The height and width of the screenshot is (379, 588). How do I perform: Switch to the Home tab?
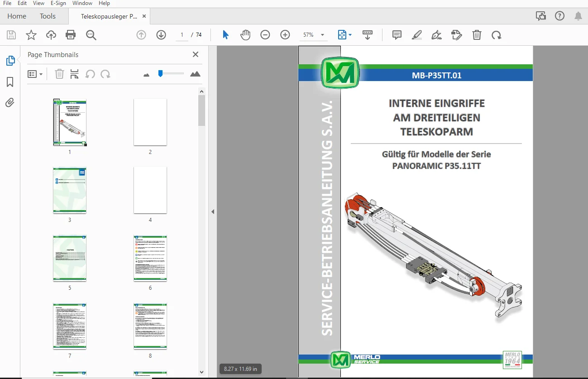click(x=17, y=16)
